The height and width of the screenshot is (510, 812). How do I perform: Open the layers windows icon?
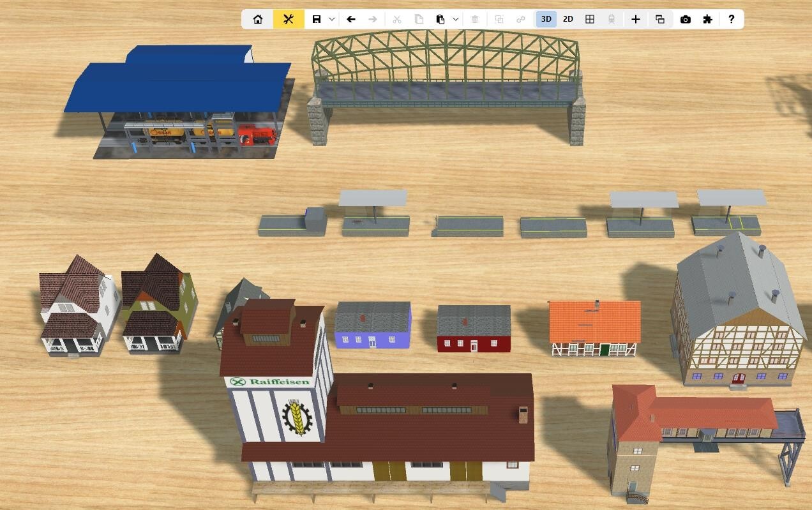coord(660,19)
